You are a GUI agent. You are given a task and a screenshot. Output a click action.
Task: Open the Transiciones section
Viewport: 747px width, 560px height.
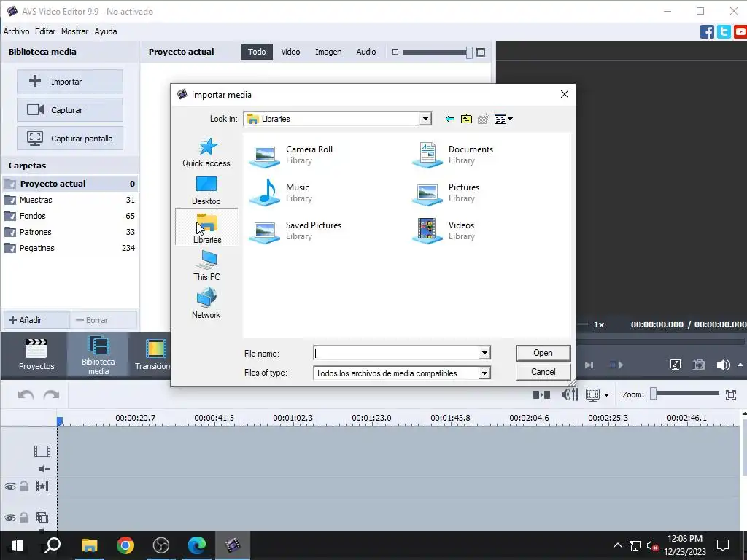(x=152, y=355)
